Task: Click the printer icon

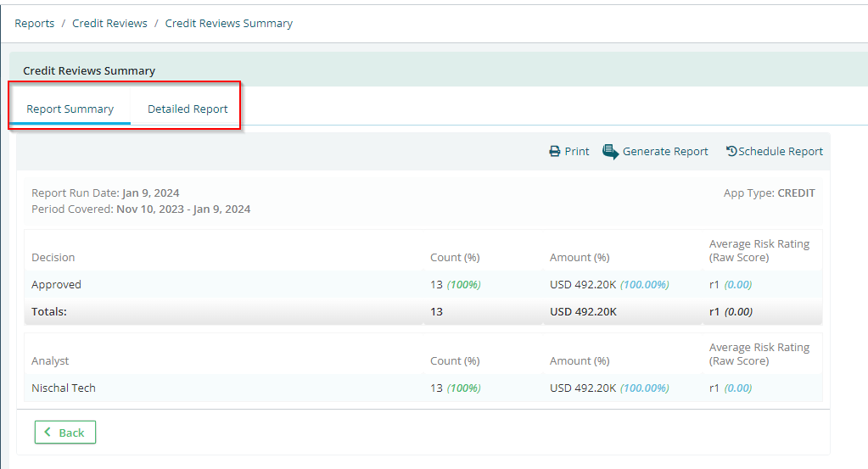Action: [x=555, y=152]
